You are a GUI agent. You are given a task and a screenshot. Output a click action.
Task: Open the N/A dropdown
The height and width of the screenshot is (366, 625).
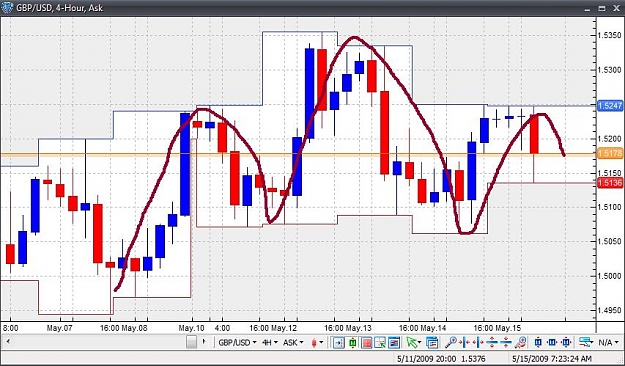point(609,342)
